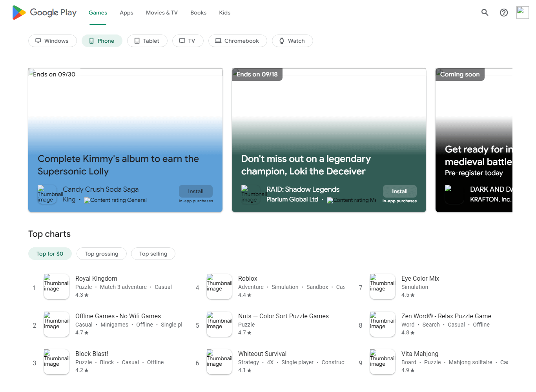This screenshot has width=536, height=392.
Task: Click the Plarium Global Ltd developer name
Action: pos(292,199)
